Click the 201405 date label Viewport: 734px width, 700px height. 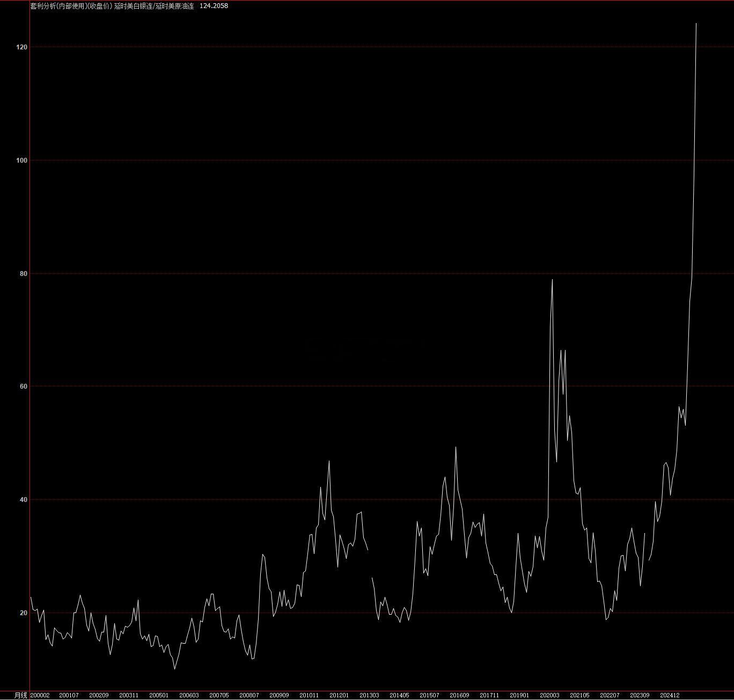coord(399,695)
